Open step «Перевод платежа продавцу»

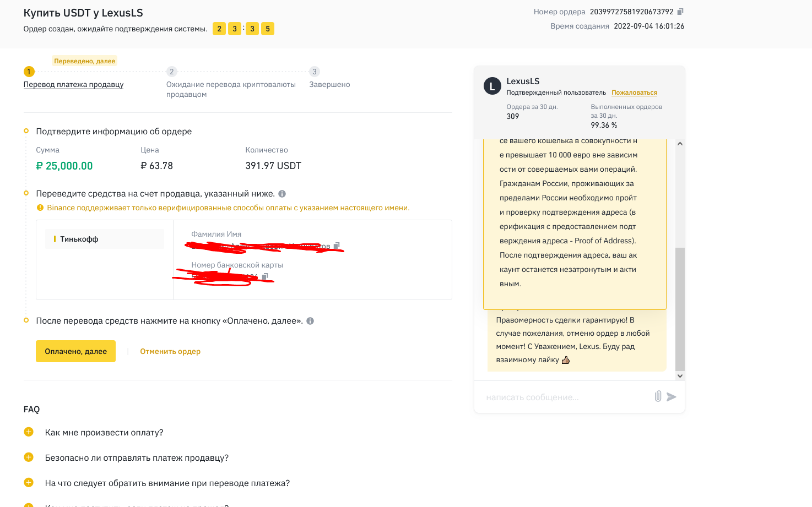[x=73, y=84]
